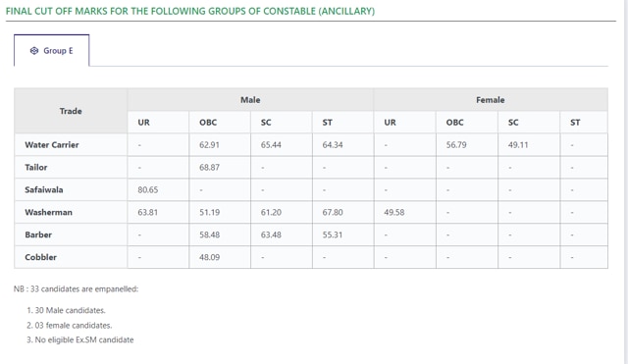Click Cobbler Male OBC value 48.09
628x364 pixels.
[x=209, y=257]
